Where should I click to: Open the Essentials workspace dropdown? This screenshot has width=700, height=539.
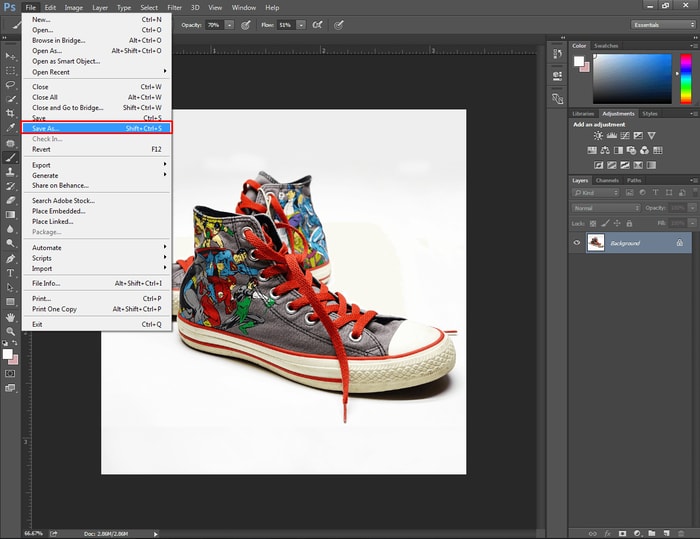point(663,25)
